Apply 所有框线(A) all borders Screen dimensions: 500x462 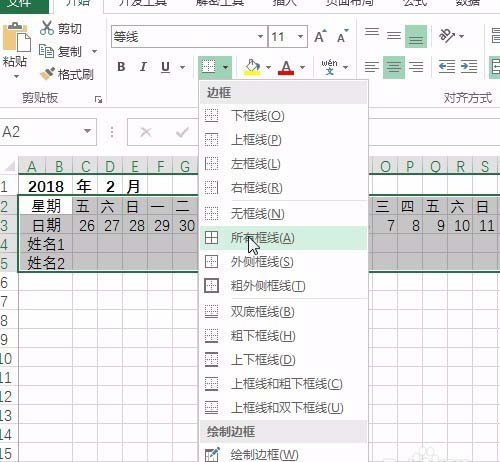[x=284, y=238]
